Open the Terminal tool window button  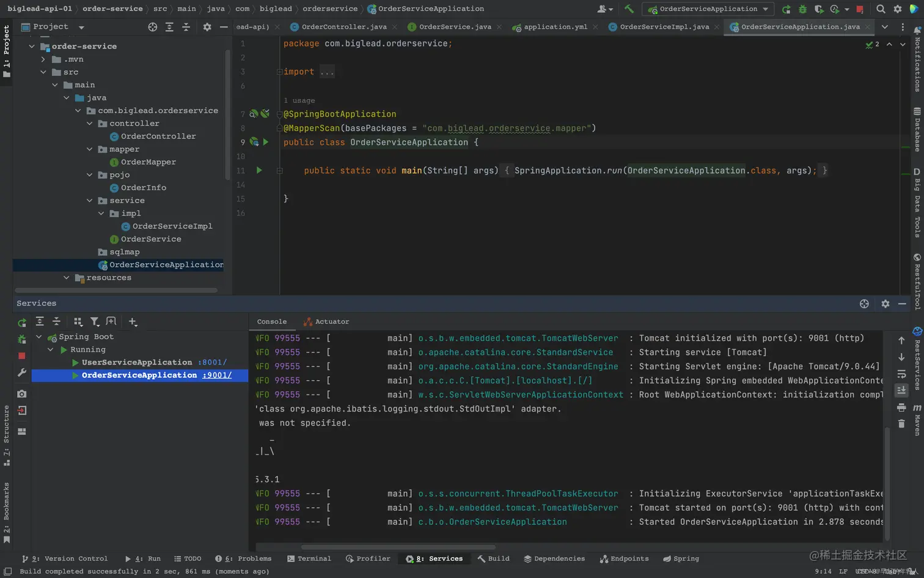[309, 558]
